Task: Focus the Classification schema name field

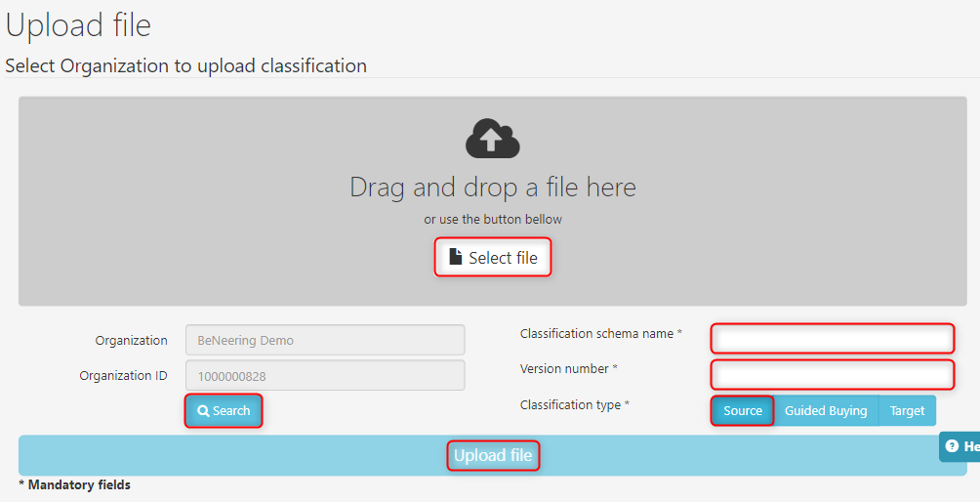Action: [832, 338]
